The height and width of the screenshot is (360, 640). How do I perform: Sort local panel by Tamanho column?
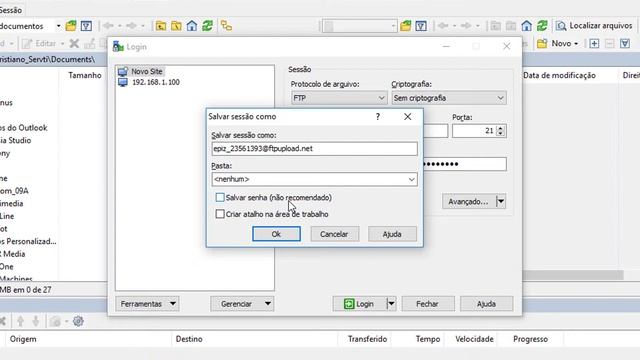[x=84, y=75]
